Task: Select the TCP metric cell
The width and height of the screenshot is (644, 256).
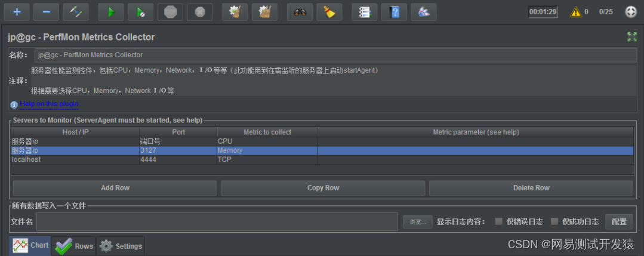Action: (x=267, y=159)
